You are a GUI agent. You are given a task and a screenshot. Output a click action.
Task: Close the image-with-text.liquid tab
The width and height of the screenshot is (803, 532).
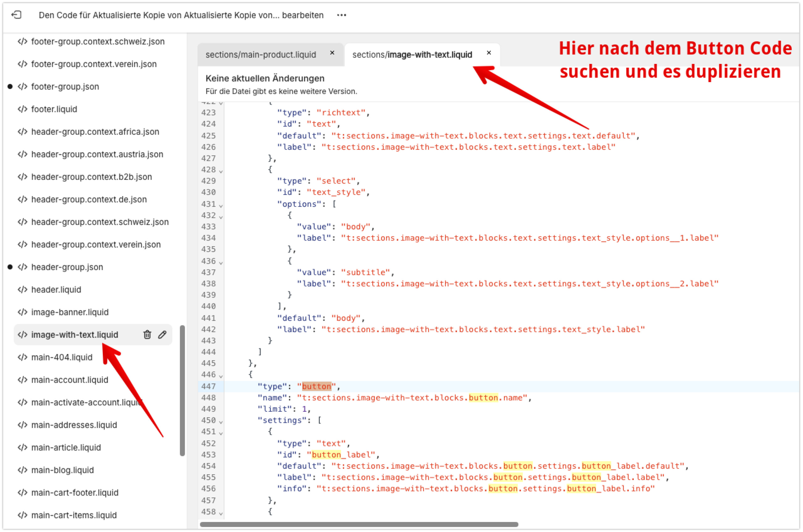(489, 53)
